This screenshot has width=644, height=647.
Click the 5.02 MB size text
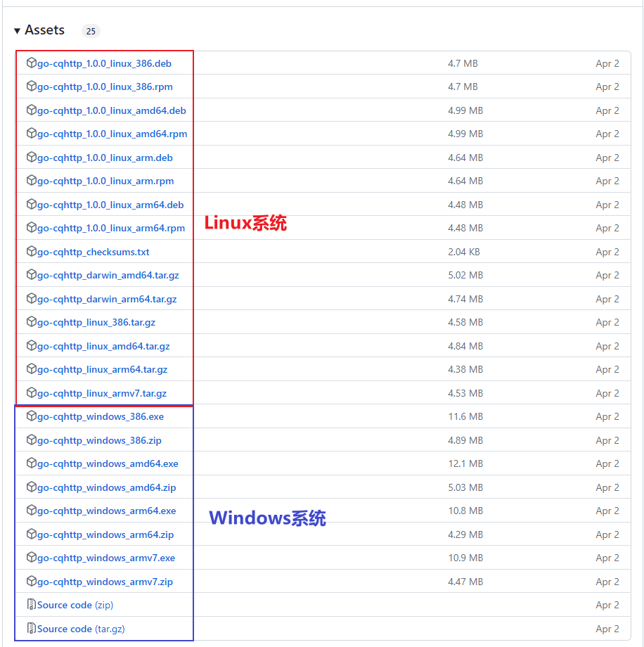pos(465,275)
